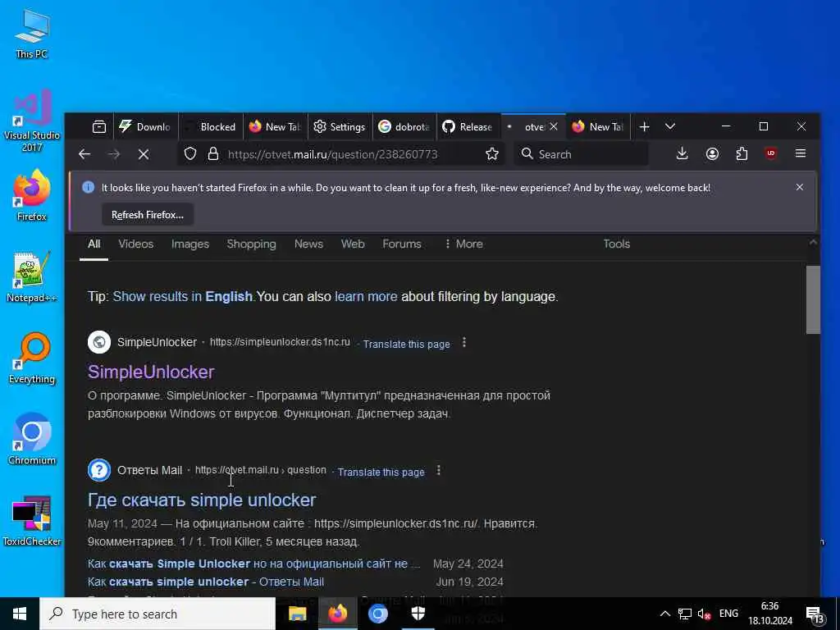Open the muted volume tray icon
The width and height of the screenshot is (840, 630).
pos(704,614)
